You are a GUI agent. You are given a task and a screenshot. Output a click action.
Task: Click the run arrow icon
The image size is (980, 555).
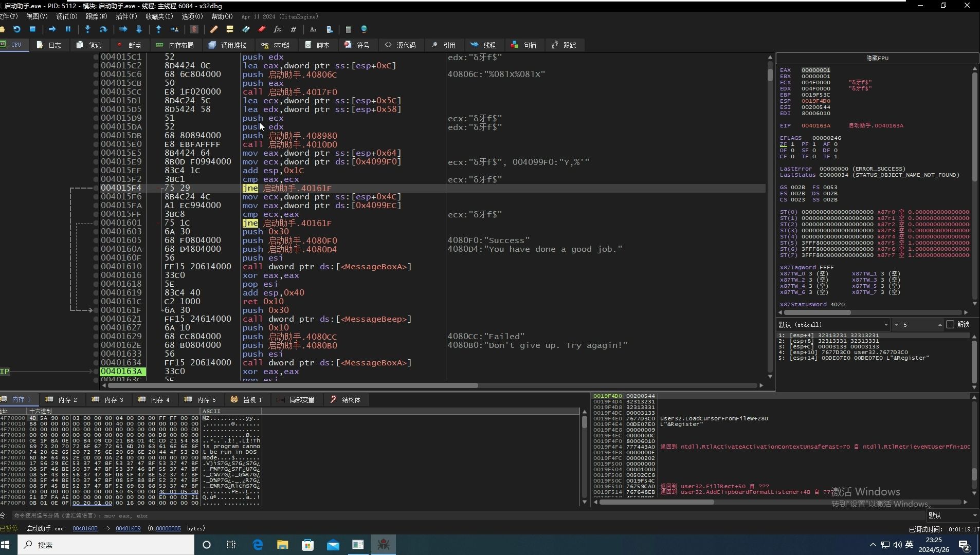[52, 29]
